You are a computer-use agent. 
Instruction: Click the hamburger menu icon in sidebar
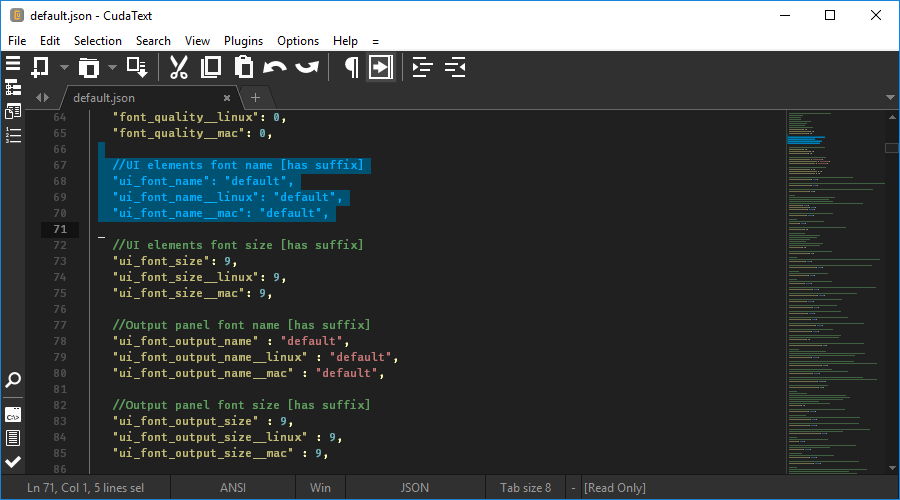[13, 63]
